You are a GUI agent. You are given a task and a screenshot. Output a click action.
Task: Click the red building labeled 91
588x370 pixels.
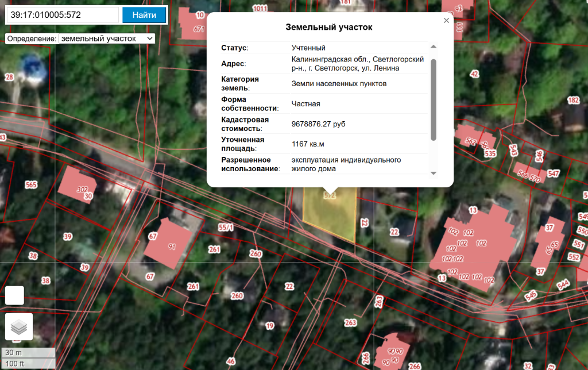[x=171, y=247]
